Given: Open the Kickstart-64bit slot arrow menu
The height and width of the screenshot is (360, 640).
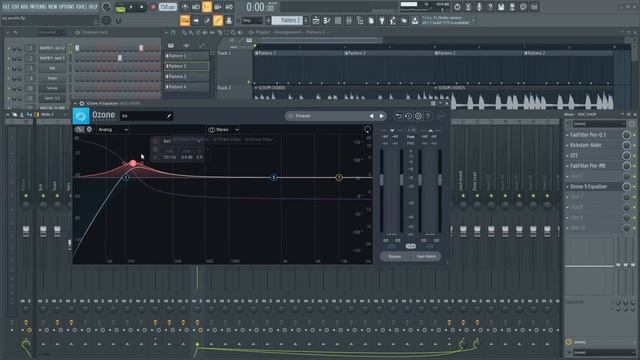Looking at the screenshot, I should coord(567,145).
